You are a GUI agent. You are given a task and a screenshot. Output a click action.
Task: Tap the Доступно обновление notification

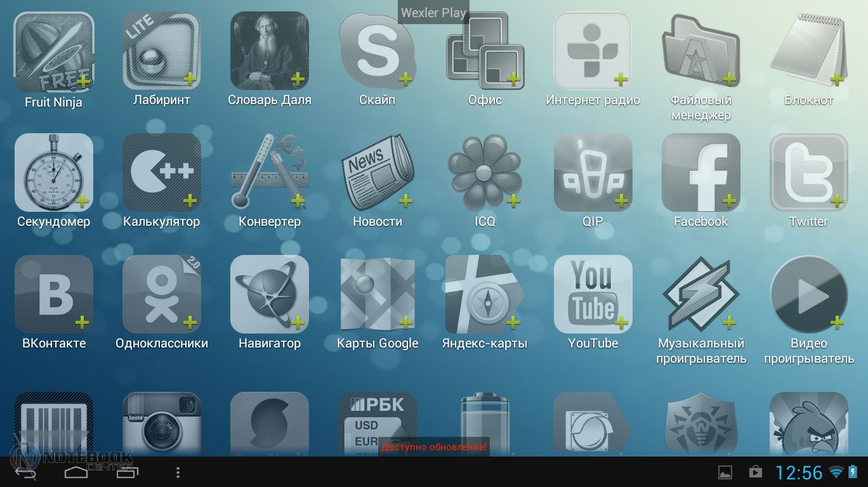434,447
